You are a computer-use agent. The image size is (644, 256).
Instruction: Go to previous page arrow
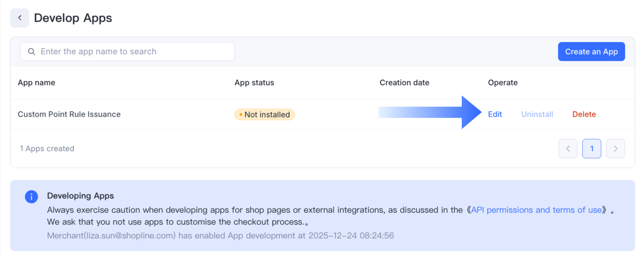click(568, 149)
